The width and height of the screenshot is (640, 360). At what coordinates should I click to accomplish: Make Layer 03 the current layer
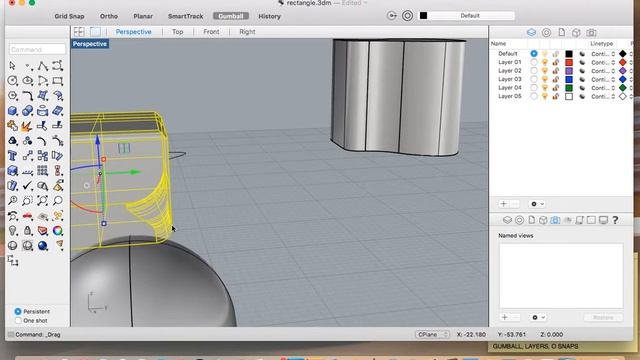[534, 79]
